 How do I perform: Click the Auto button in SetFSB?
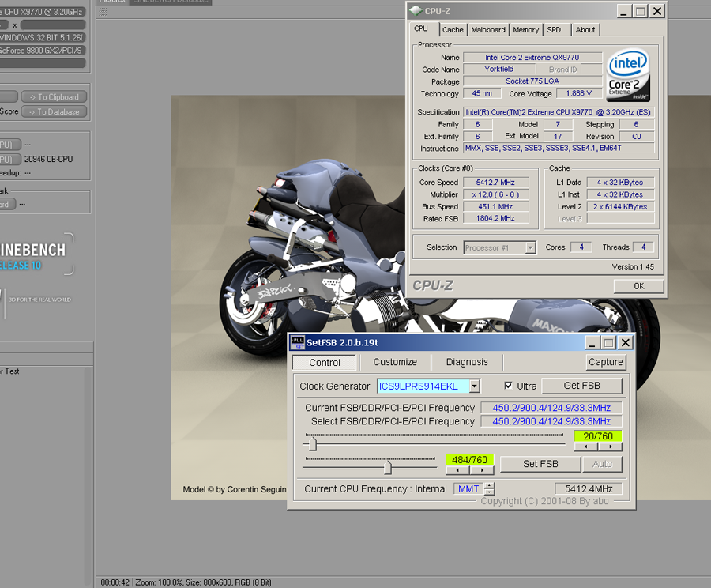(x=602, y=464)
